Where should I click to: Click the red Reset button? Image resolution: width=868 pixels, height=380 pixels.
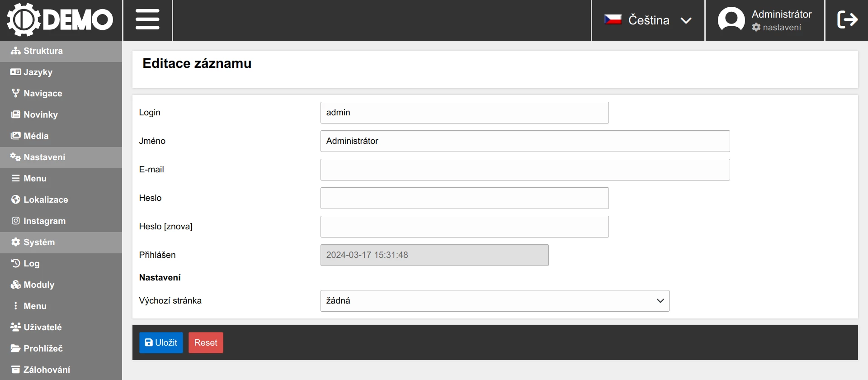click(x=206, y=342)
